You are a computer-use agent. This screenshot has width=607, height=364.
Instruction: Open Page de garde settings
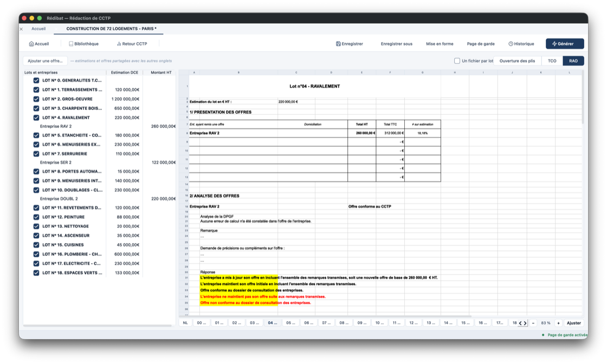[x=481, y=44]
